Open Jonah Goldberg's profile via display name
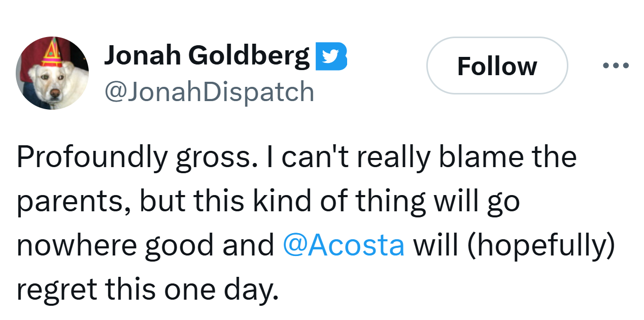Viewport: 644px width, 320px height. coord(207,55)
